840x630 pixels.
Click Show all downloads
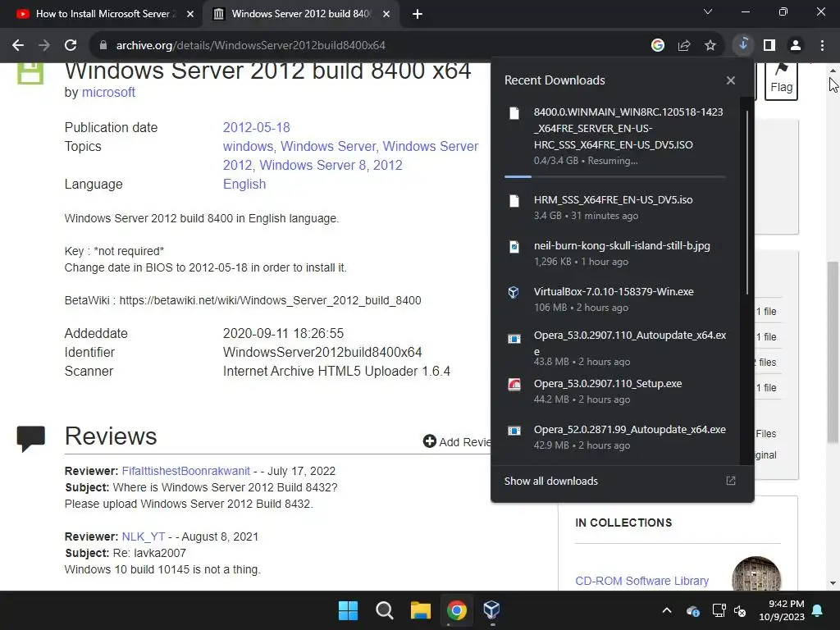550,481
